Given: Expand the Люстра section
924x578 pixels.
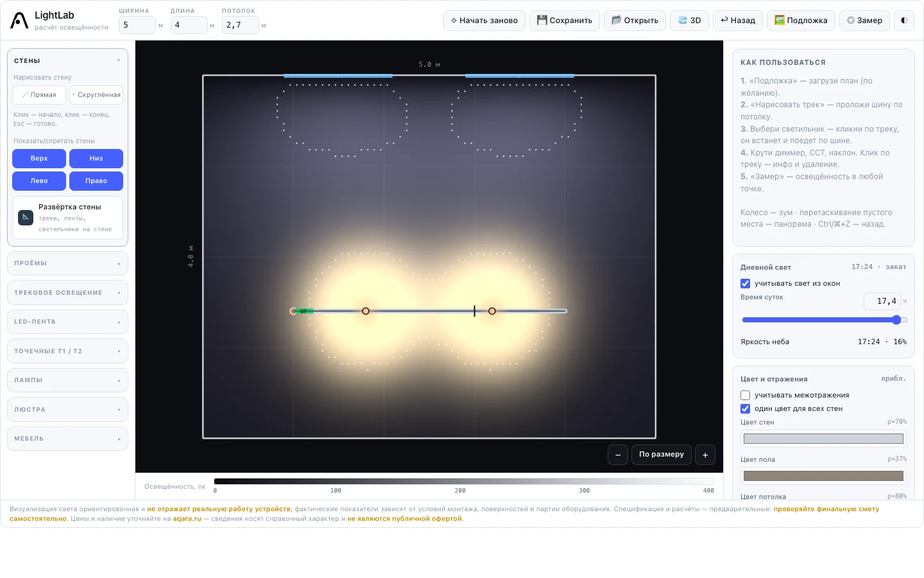Looking at the screenshot, I should tap(67, 410).
